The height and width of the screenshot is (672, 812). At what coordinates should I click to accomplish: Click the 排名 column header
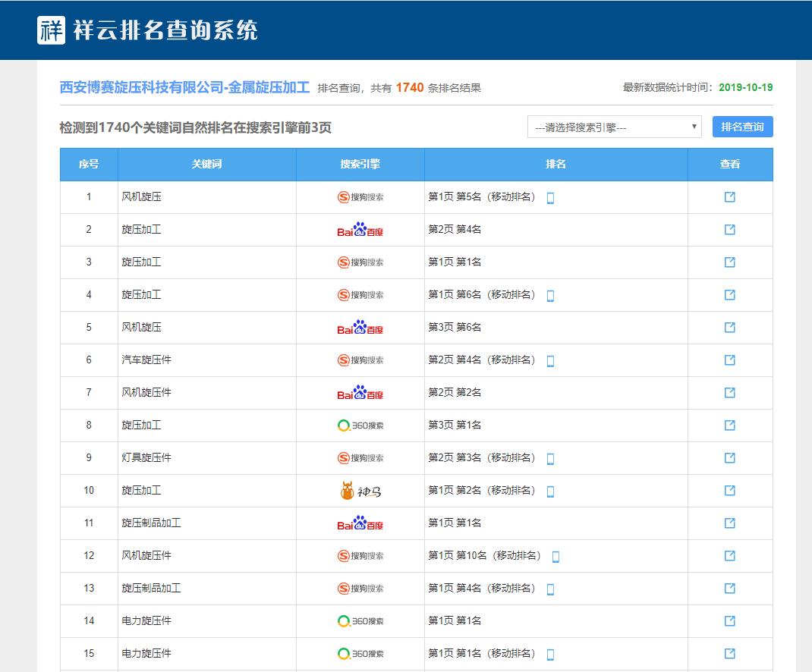555,165
